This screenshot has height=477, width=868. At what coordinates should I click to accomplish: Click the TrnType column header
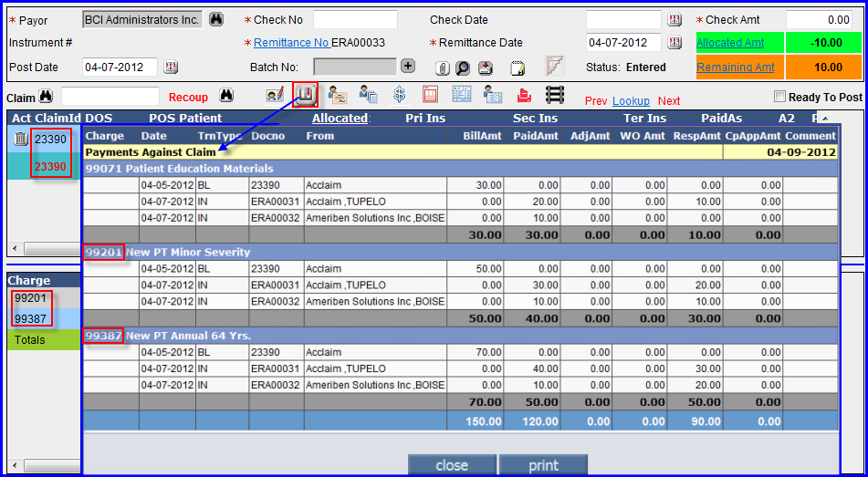click(x=221, y=136)
